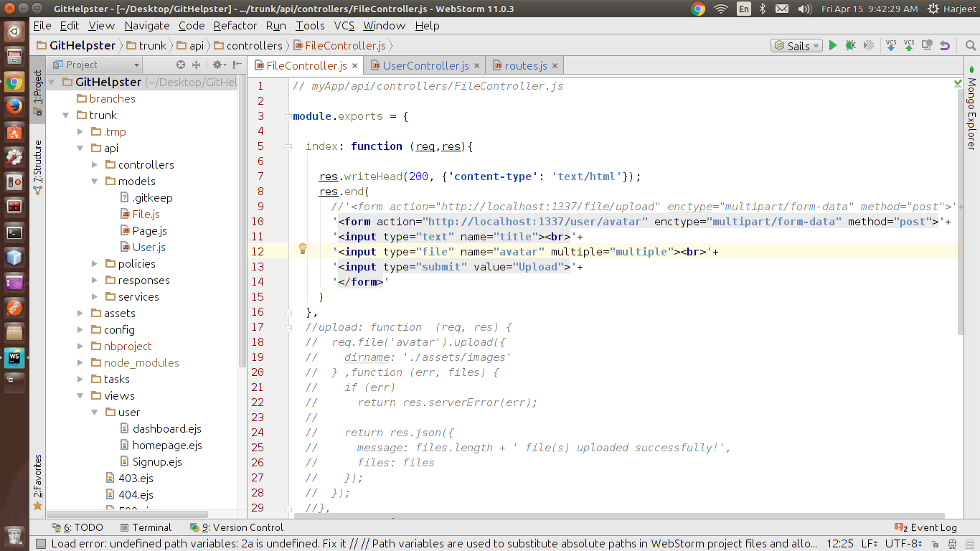Hide the Project tool window icon
980x551 pixels.
tap(236, 65)
